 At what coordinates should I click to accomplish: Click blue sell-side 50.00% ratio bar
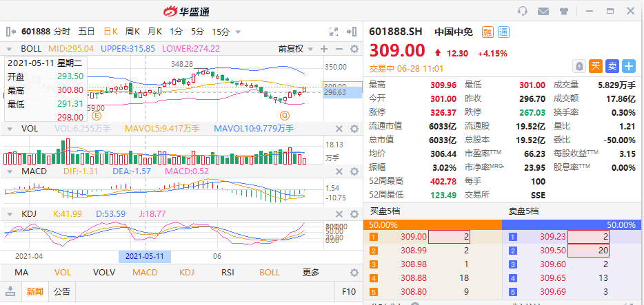[x=572, y=224]
